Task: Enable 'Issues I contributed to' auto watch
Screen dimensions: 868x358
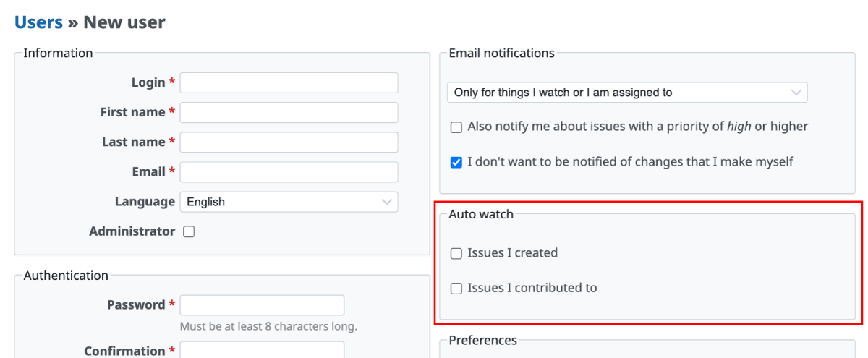Action: click(x=456, y=289)
